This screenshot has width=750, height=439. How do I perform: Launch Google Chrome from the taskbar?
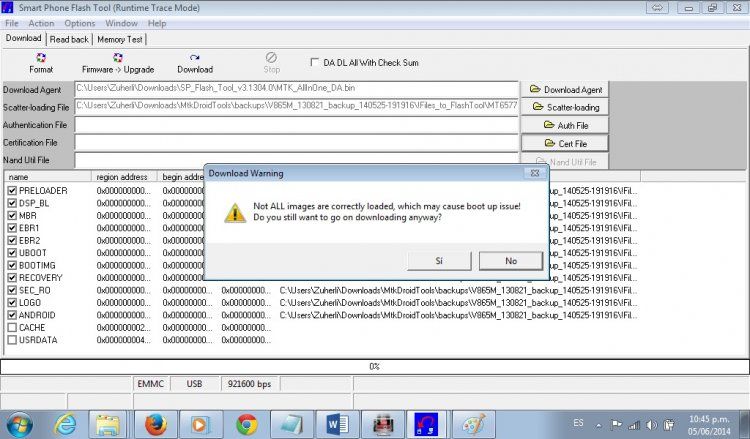(x=247, y=424)
